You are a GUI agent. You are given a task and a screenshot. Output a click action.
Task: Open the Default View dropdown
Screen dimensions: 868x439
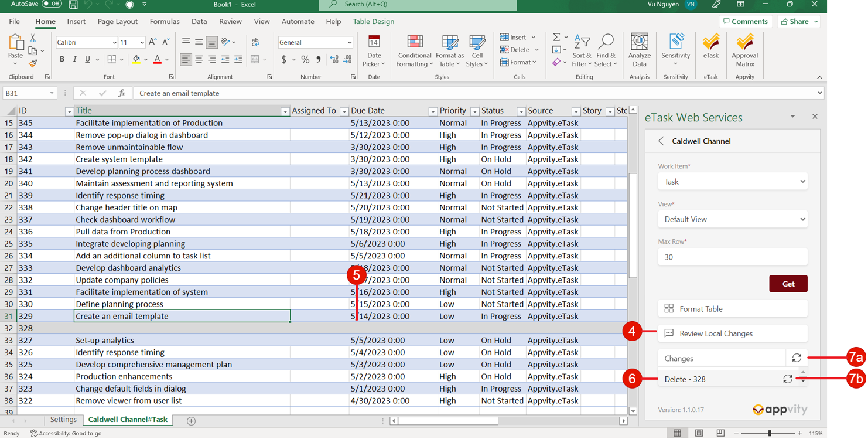732,219
